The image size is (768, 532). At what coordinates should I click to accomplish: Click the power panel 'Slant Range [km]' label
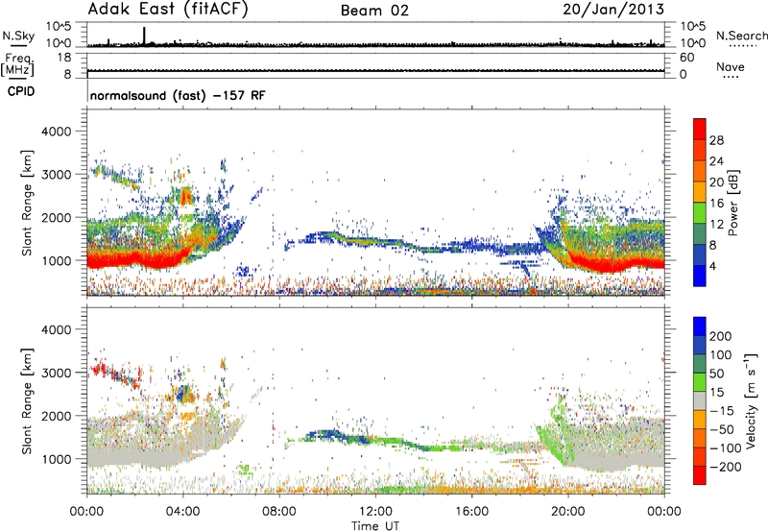[x=27, y=203]
